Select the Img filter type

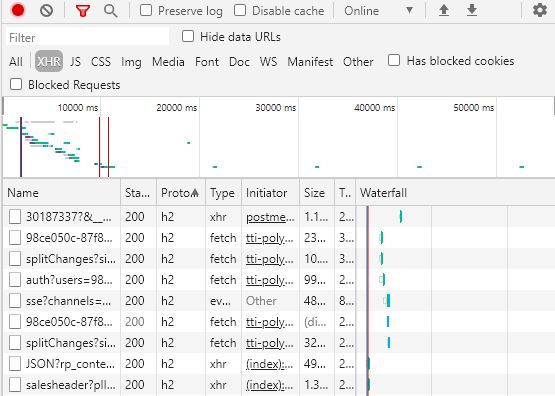click(x=131, y=62)
